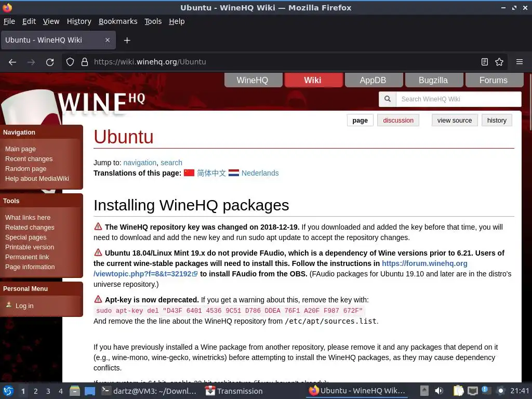This screenshot has height=399, width=532.
Task: Open Special pages link
Action: point(26,237)
